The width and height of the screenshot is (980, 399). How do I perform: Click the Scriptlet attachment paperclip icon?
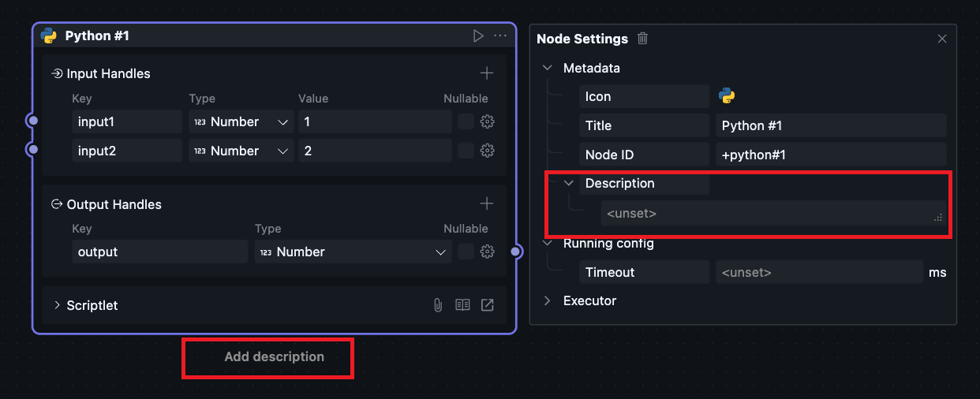438,305
